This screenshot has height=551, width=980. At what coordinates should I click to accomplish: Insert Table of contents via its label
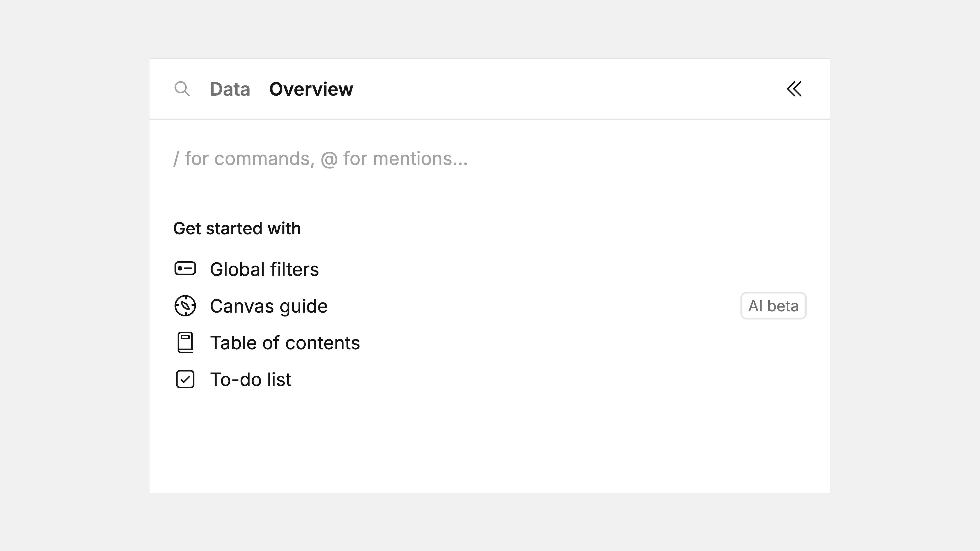284,343
